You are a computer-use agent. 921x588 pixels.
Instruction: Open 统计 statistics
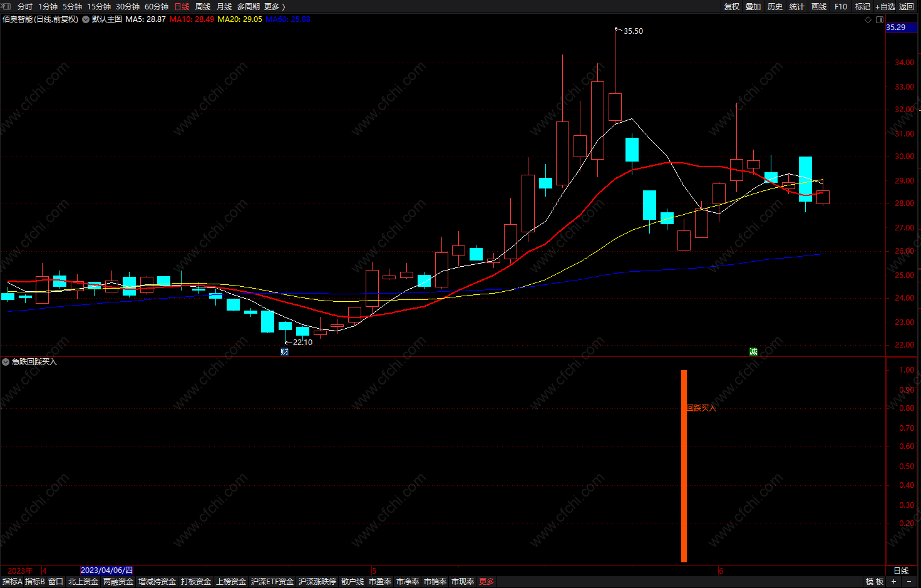coord(797,7)
